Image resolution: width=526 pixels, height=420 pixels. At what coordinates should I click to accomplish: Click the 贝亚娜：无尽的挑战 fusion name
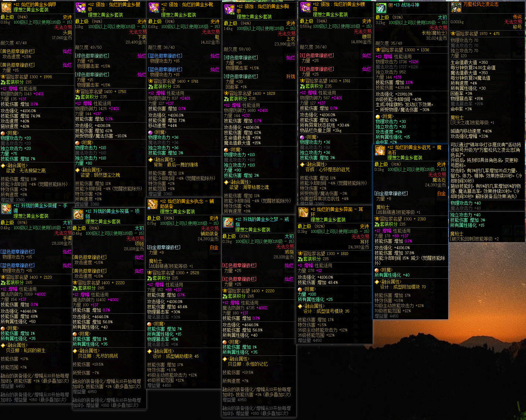[98, 356]
